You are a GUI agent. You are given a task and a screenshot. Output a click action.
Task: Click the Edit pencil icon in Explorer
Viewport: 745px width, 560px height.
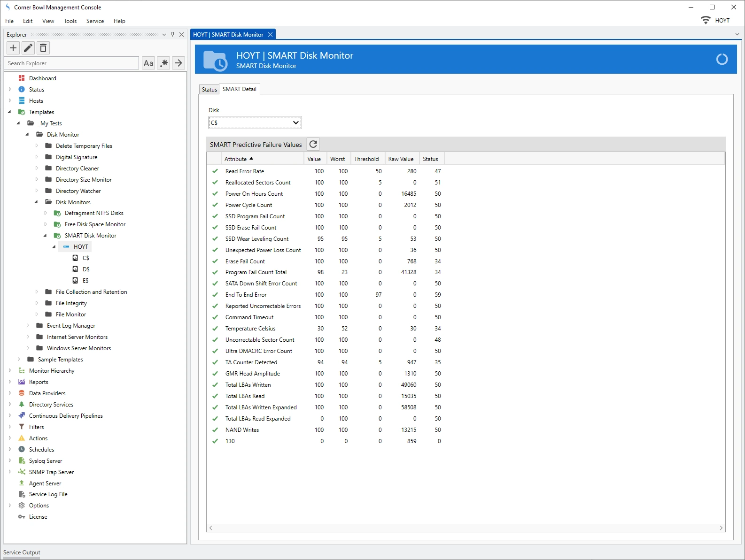tap(28, 48)
